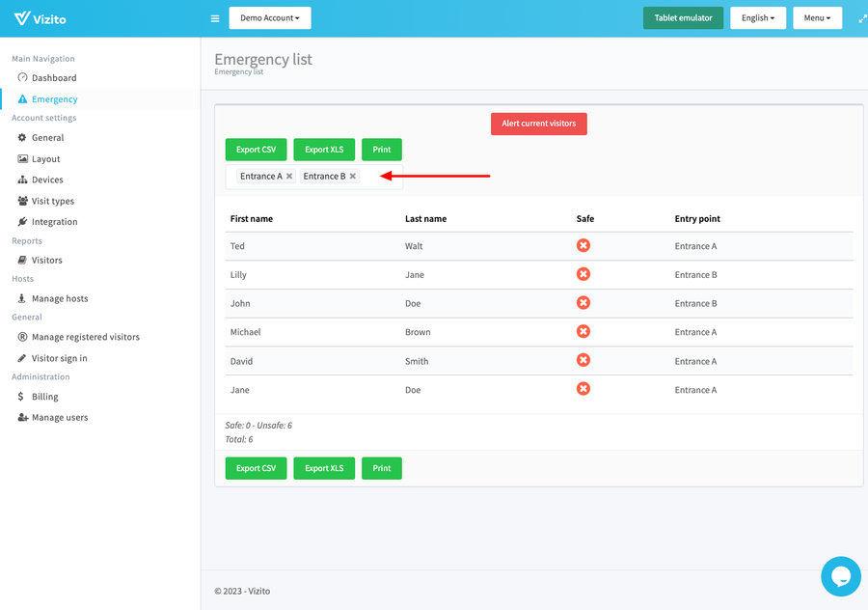
Task: Open Billing in the sidebar
Action: (x=44, y=397)
